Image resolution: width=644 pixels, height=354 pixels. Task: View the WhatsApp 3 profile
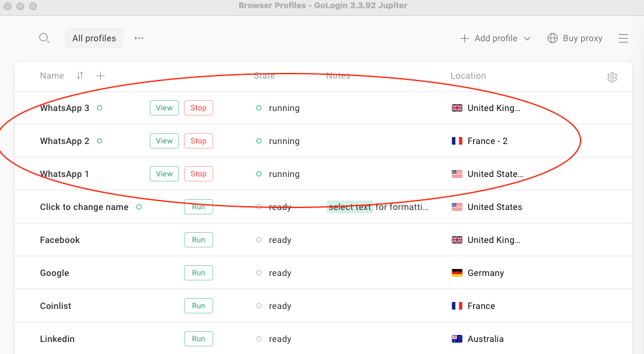click(164, 108)
